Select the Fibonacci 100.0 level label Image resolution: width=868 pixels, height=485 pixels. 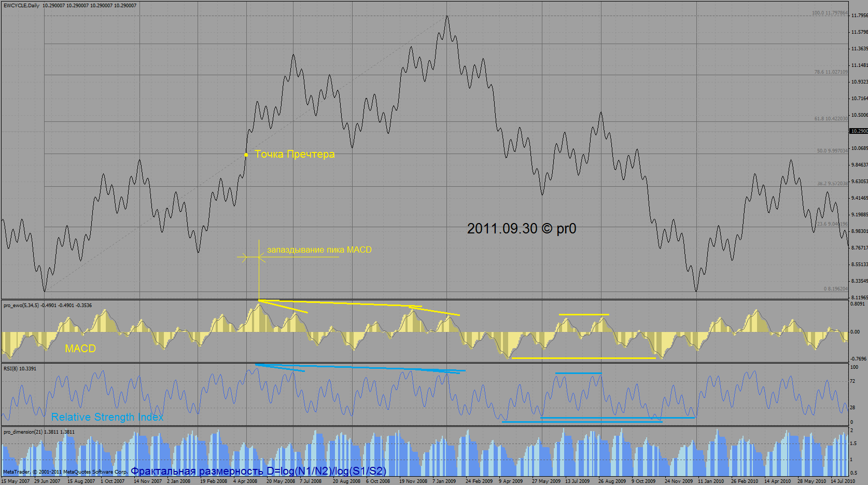[829, 13]
